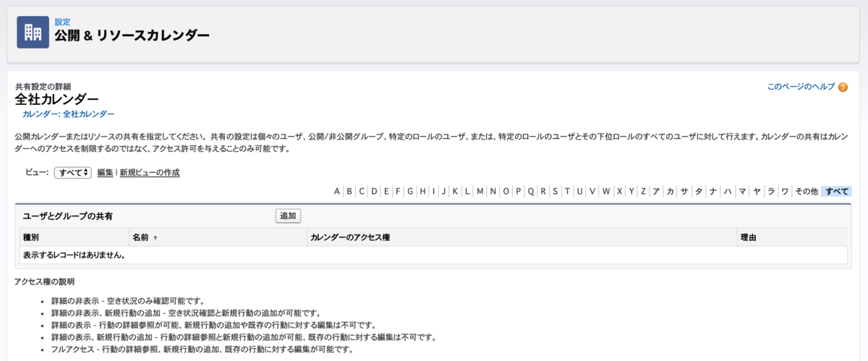Filter list by letter P
This screenshot has width=868, height=361.
pyautogui.click(x=518, y=192)
